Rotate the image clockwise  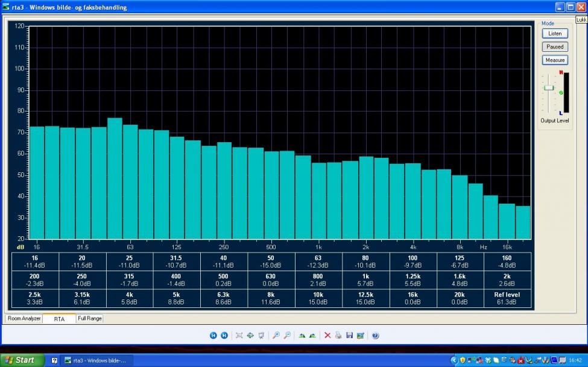(302, 335)
